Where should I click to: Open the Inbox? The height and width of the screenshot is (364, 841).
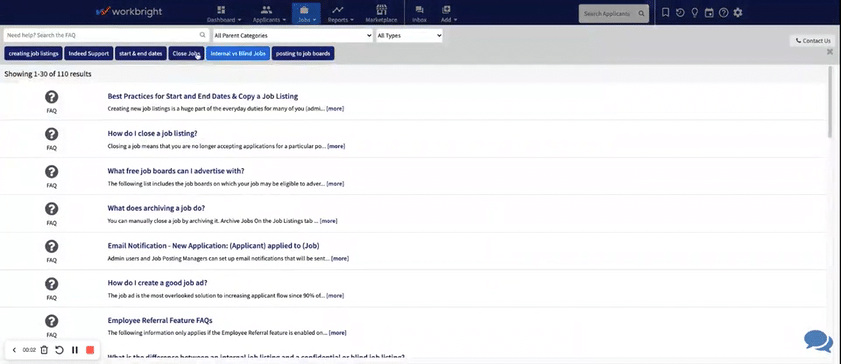pyautogui.click(x=419, y=13)
